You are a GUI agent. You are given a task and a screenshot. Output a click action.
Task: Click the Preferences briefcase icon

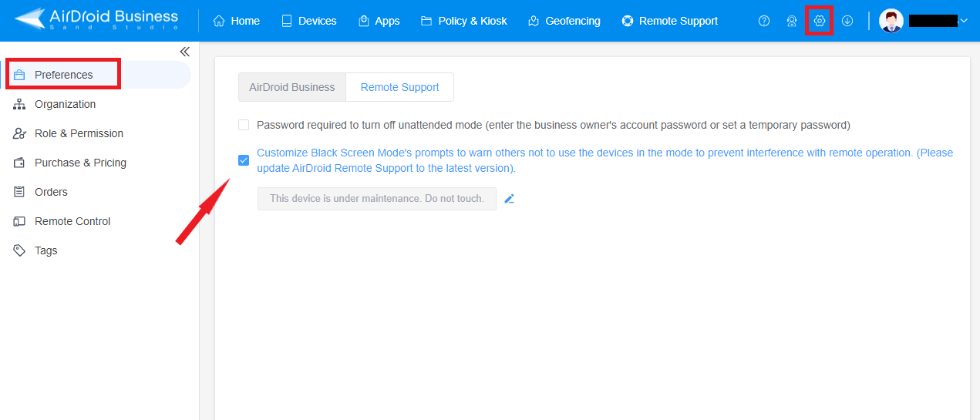point(19,75)
